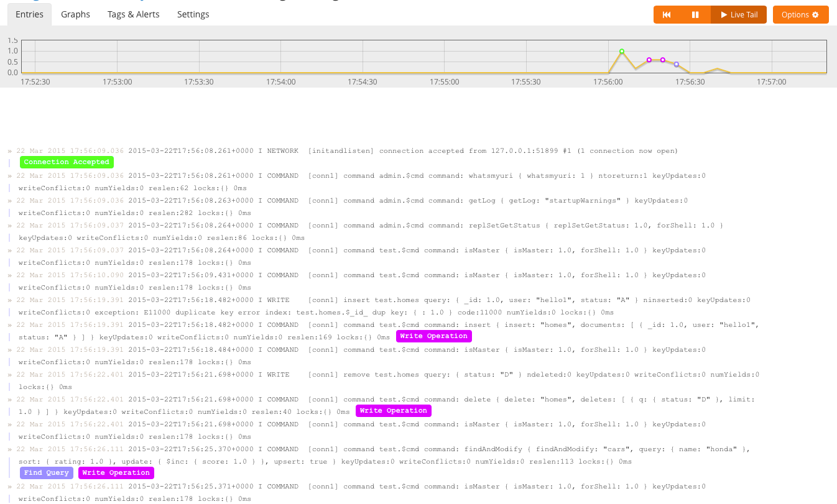Expand the duplicate key error WRITE entry

point(10,300)
